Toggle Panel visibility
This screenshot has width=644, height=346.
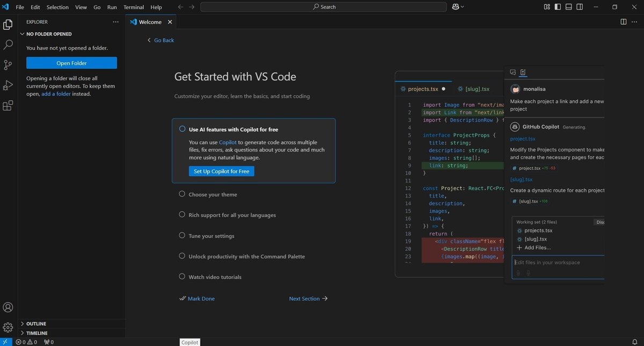click(x=569, y=7)
